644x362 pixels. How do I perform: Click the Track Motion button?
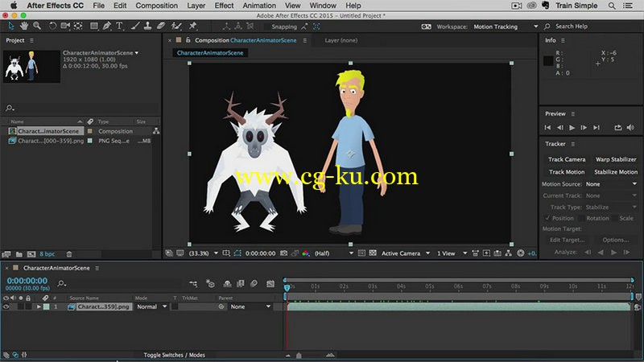tap(567, 172)
